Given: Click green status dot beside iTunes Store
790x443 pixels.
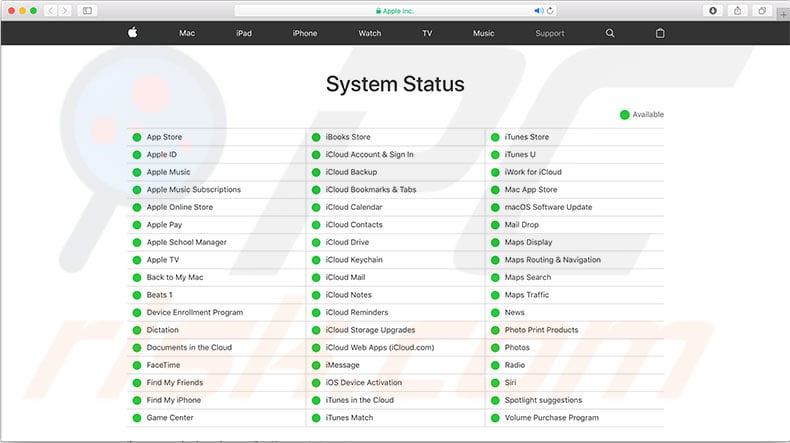Looking at the screenshot, I should pyautogui.click(x=495, y=137).
